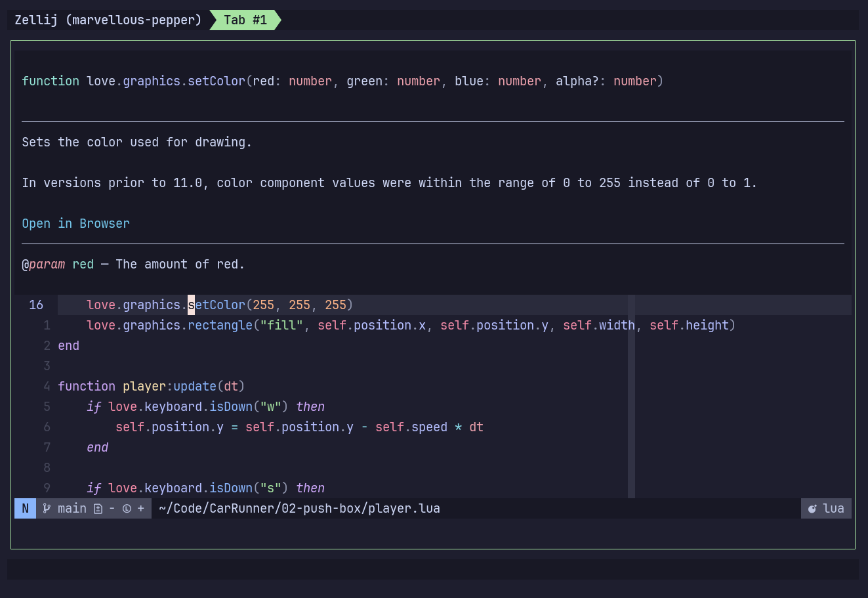Click the "fill" string argument
This screenshot has width=868, height=598.
click(x=281, y=326)
